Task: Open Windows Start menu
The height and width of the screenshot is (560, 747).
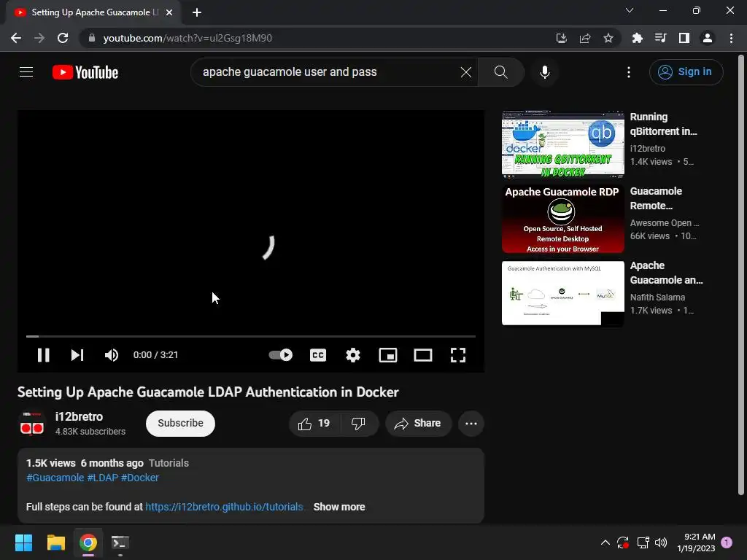Action: point(23,542)
